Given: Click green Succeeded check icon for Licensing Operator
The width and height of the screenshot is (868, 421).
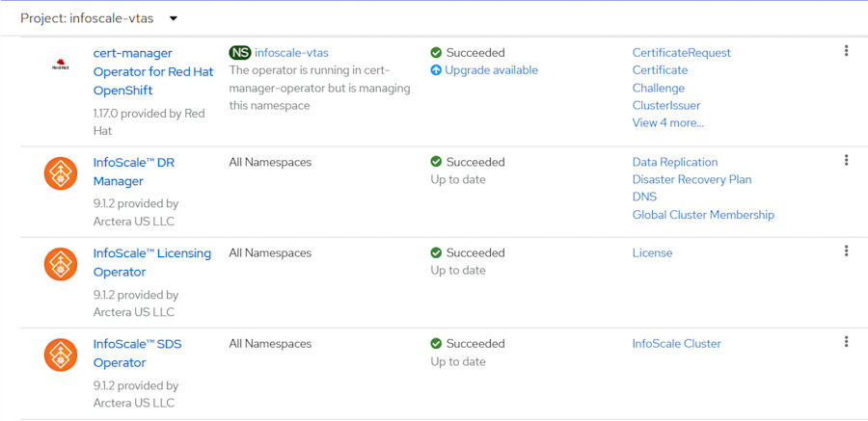Looking at the screenshot, I should coord(436,252).
